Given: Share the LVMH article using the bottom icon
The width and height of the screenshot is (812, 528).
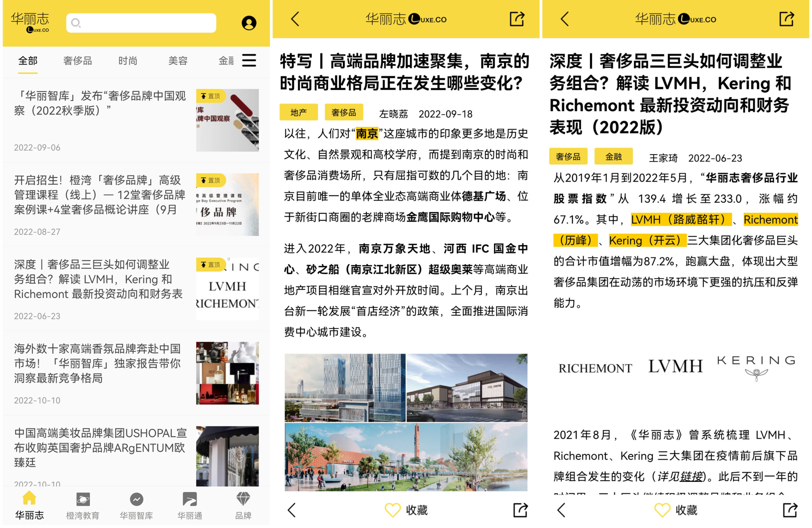Looking at the screenshot, I should coord(789,510).
